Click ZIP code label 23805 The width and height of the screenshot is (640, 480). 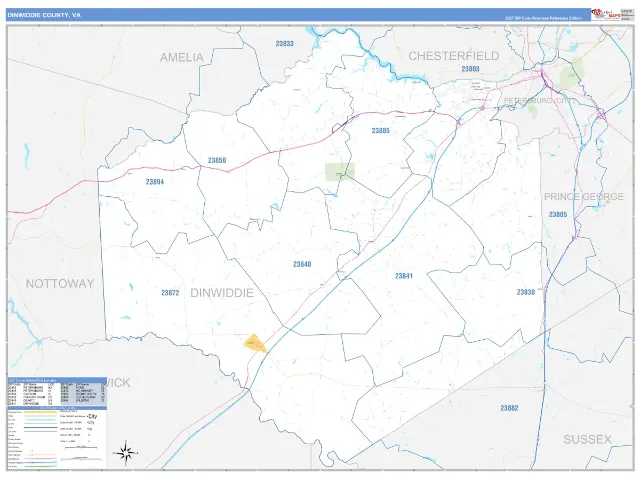click(x=558, y=215)
